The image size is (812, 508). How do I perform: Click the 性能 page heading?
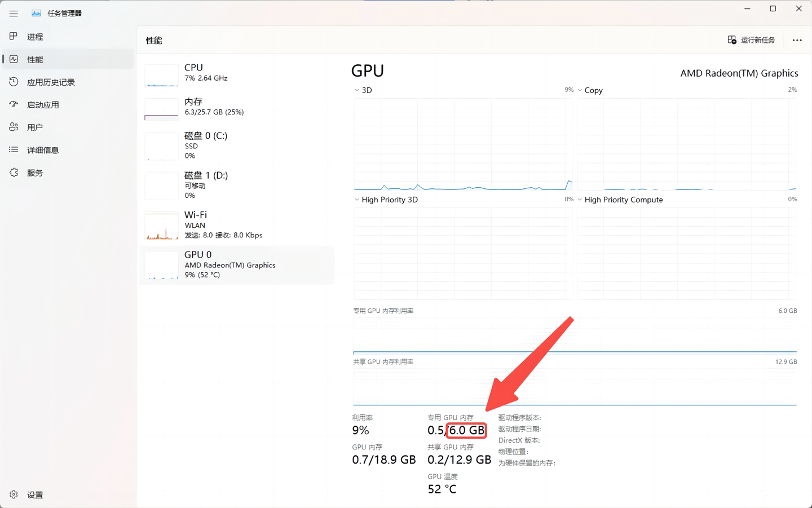[153, 41]
